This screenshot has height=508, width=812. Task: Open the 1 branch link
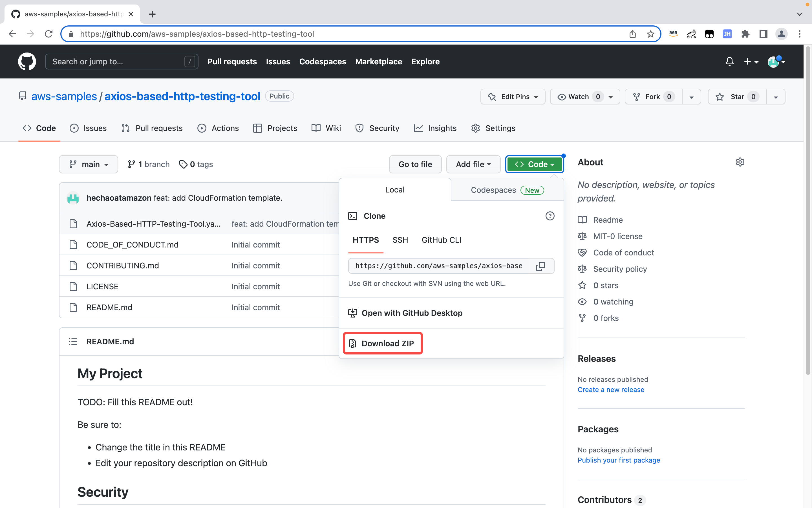click(149, 164)
